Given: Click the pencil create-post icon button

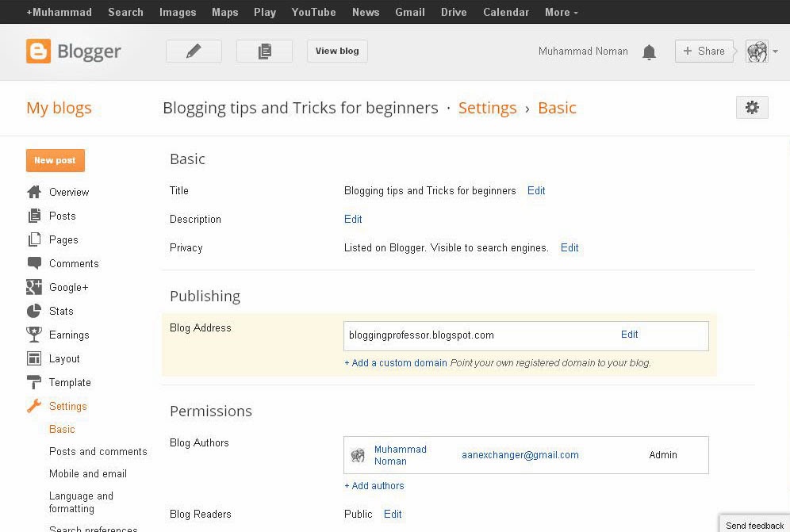Looking at the screenshot, I should (194, 51).
